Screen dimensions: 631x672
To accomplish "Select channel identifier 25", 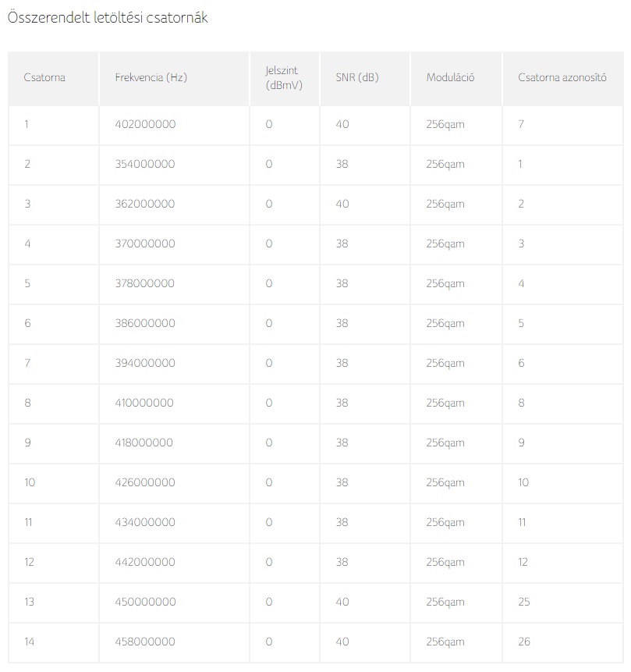I will [x=524, y=602].
